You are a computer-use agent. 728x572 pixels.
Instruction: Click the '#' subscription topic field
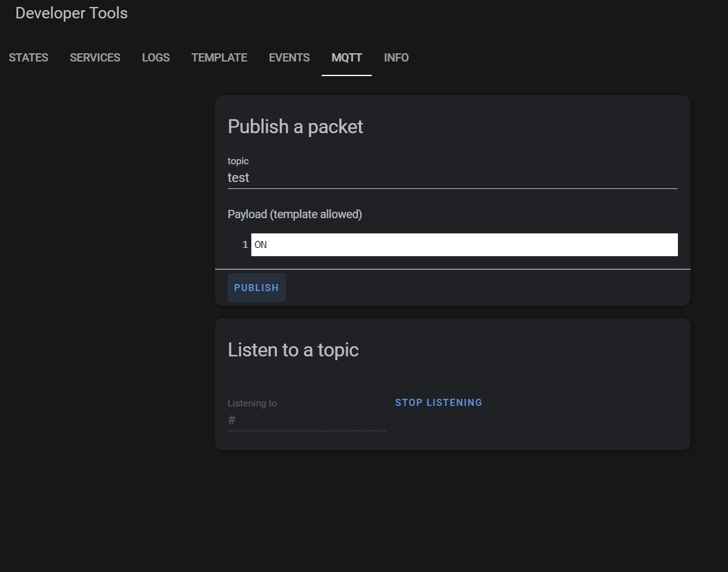point(306,420)
